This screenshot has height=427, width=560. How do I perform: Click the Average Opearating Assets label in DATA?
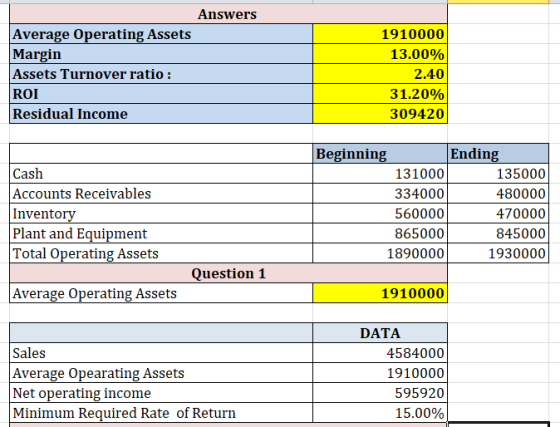click(x=161, y=373)
